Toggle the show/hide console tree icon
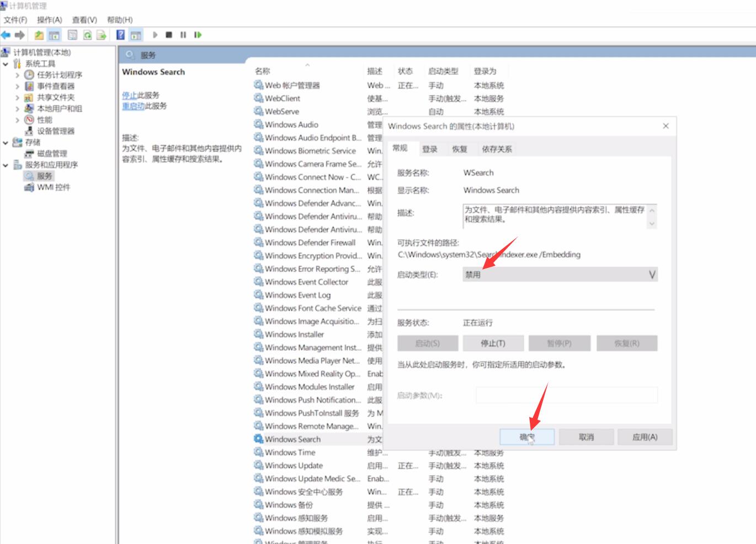This screenshot has height=544, width=756. pos(54,35)
